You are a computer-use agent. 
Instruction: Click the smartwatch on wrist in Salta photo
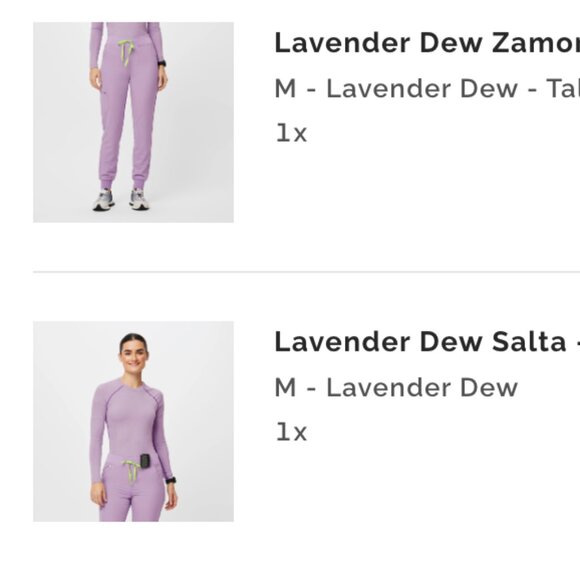point(171,480)
